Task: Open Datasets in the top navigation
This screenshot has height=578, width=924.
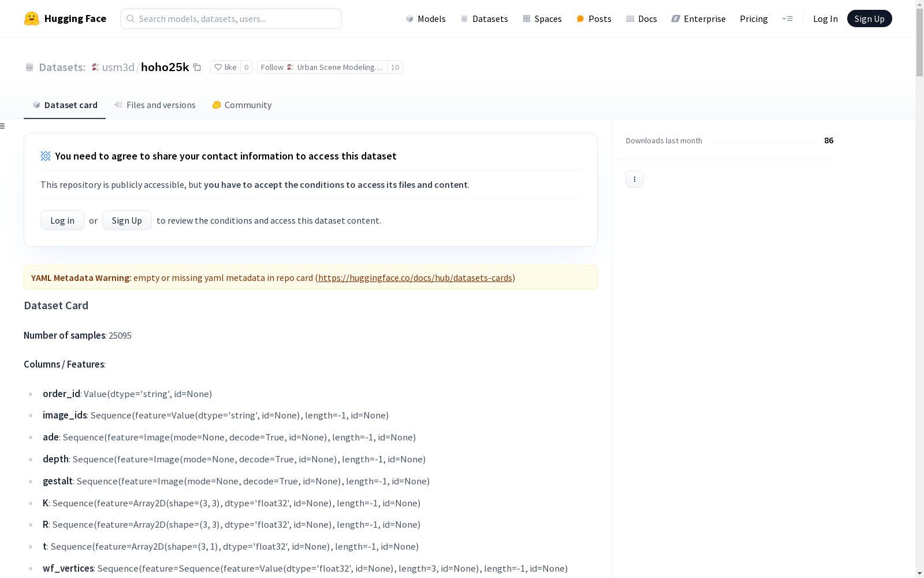Action: pos(484,18)
